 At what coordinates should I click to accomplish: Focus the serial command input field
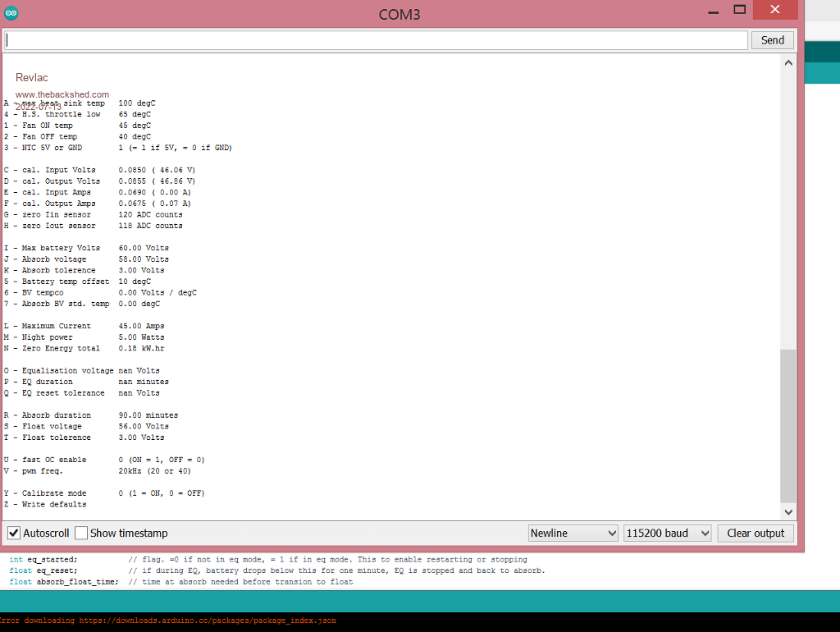pyautogui.click(x=376, y=40)
